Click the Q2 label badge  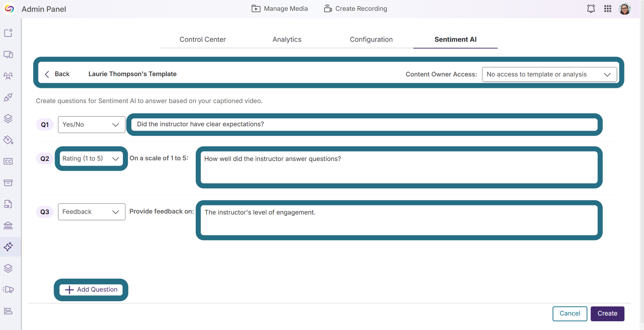coord(45,159)
